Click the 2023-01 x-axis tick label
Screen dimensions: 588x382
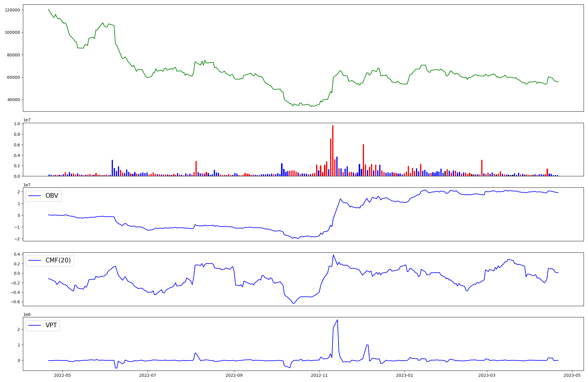coord(405,375)
